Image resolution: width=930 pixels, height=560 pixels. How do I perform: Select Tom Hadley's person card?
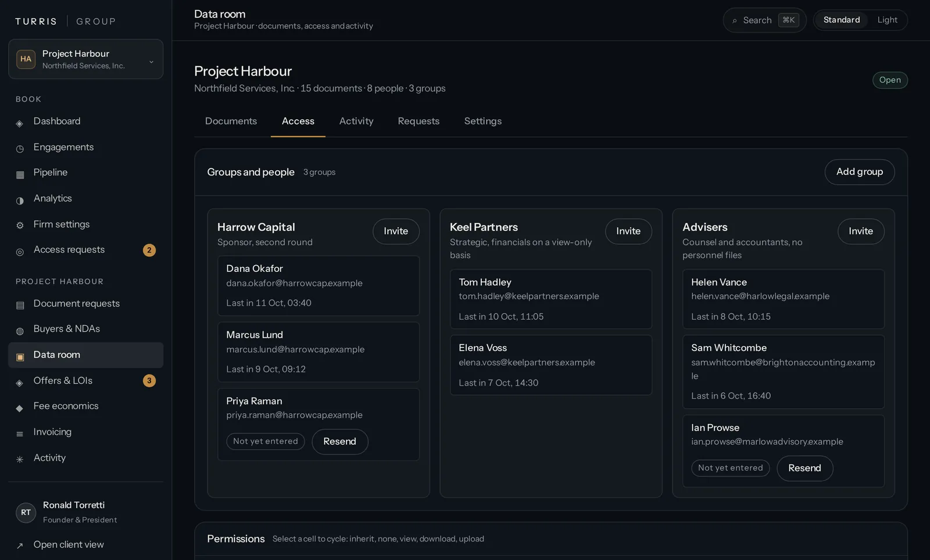(x=551, y=299)
